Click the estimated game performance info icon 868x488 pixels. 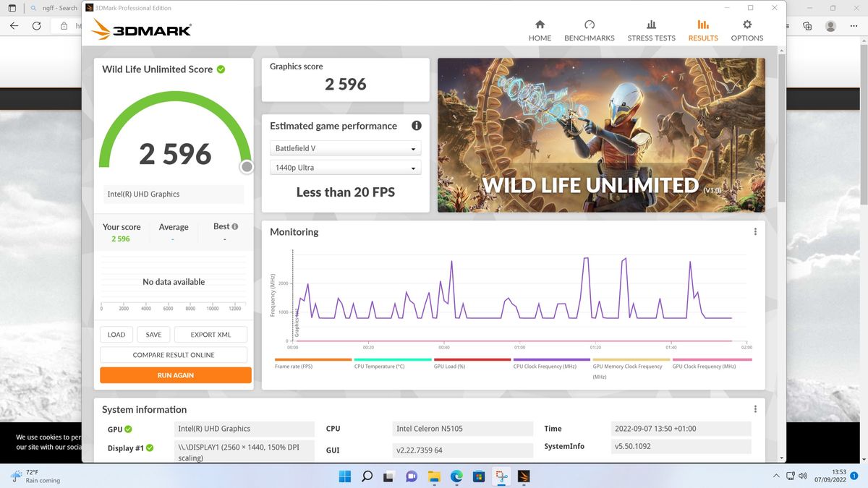point(417,125)
